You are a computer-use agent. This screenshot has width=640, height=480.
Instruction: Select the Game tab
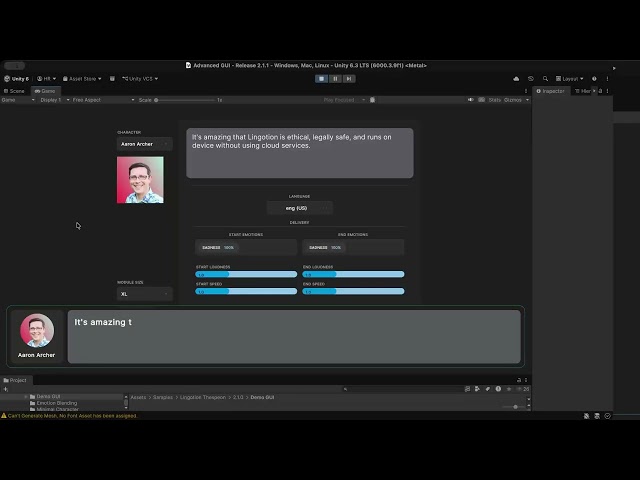coord(45,91)
